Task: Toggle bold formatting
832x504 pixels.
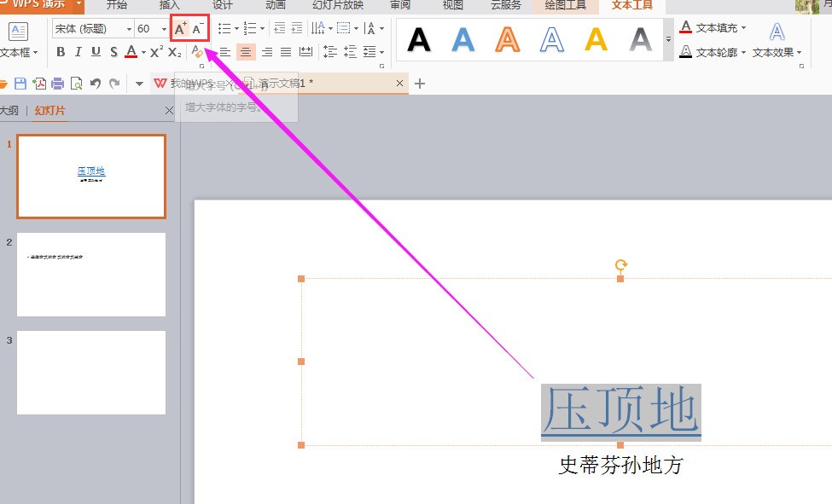Action: [x=61, y=51]
